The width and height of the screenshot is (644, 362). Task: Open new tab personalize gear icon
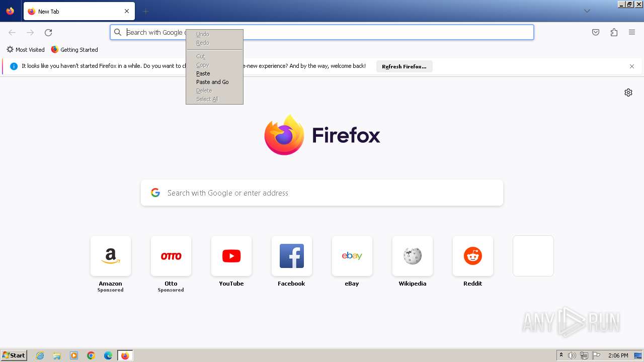(628, 93)
